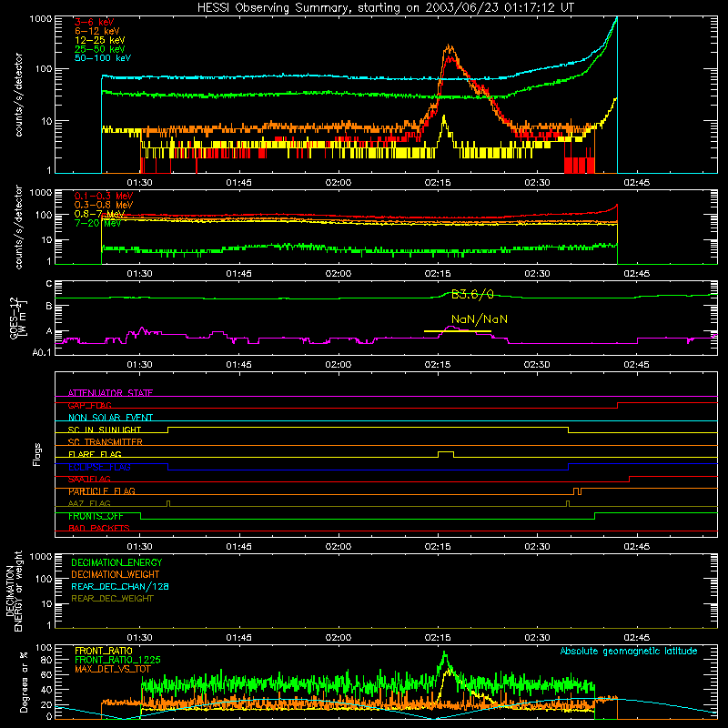
Task: Select the "DECIMATION_ENERGY" legend label
Action: 116,562
